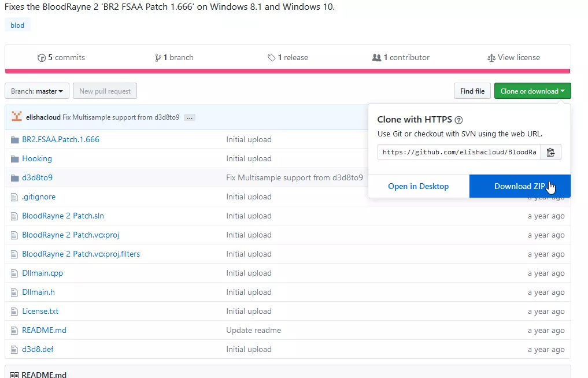
Task: Click the folder icon for BR2.FSAA.Patch.1.666
Action: click(x=14, y=140)
